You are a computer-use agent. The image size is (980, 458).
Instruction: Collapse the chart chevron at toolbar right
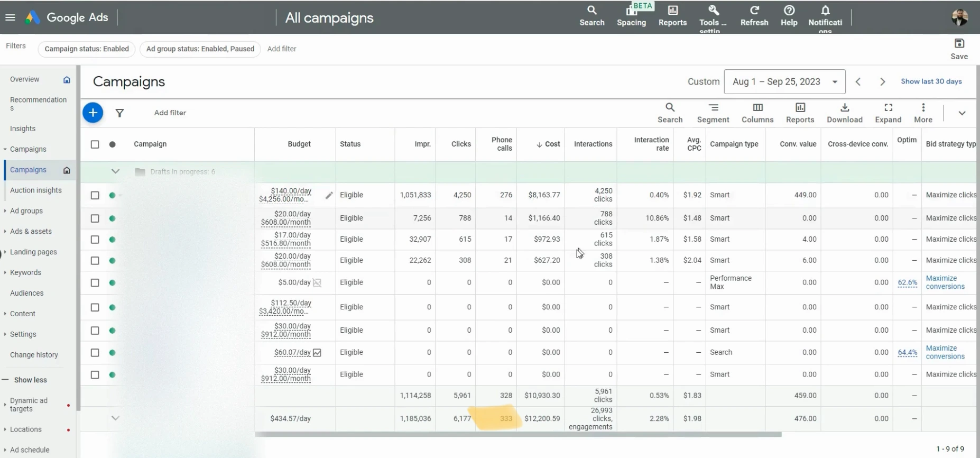coord(961,113)
